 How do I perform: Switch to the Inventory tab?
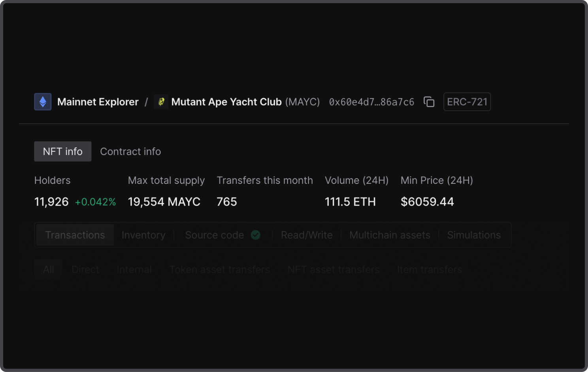coord(143,235)
